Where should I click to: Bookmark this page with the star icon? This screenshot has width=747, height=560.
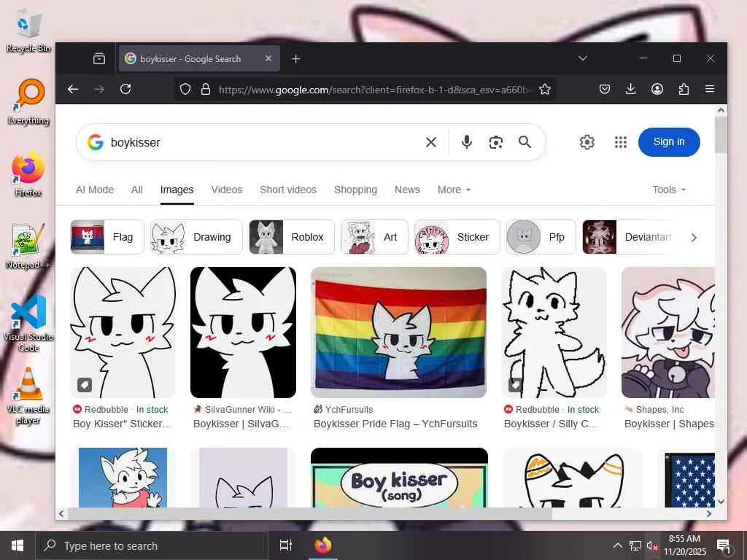[545, 89]
